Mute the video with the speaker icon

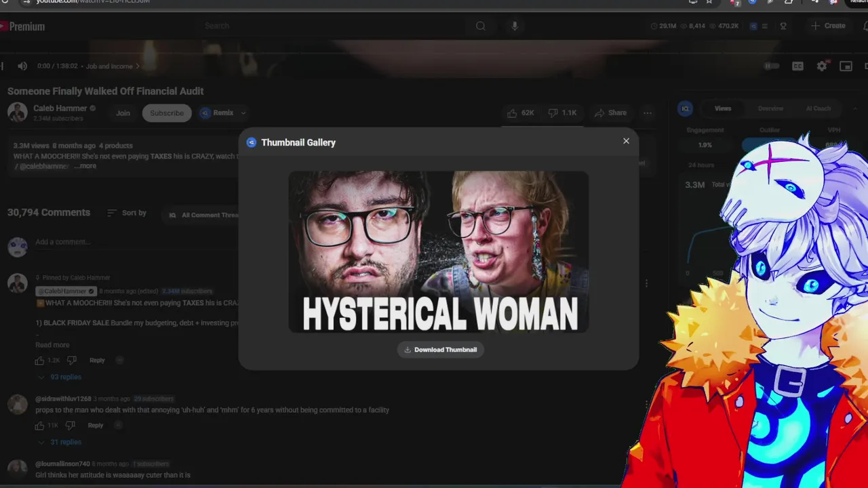click(22, 66)
